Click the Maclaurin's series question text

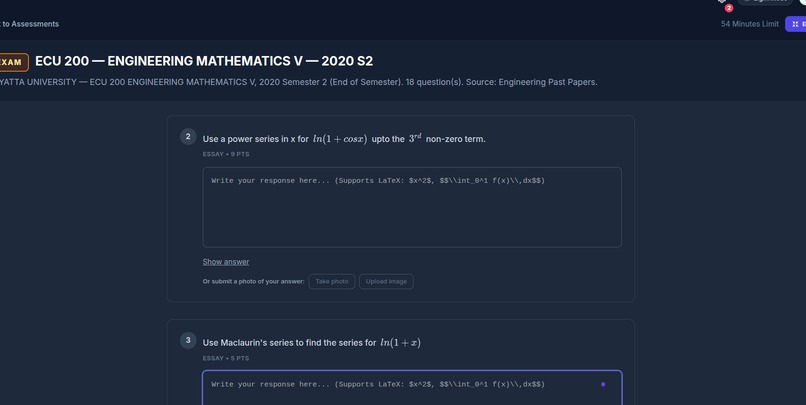[x=312, y=343]
